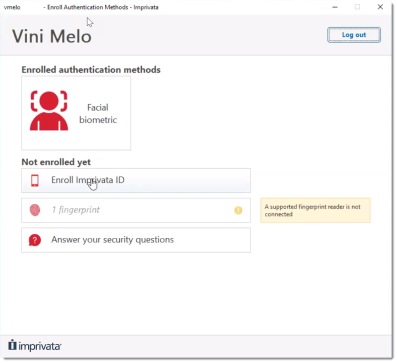This screenshot has height=363, width=397.
Task: Click the Not enrolled yet heading
Action: coord(56,162)
